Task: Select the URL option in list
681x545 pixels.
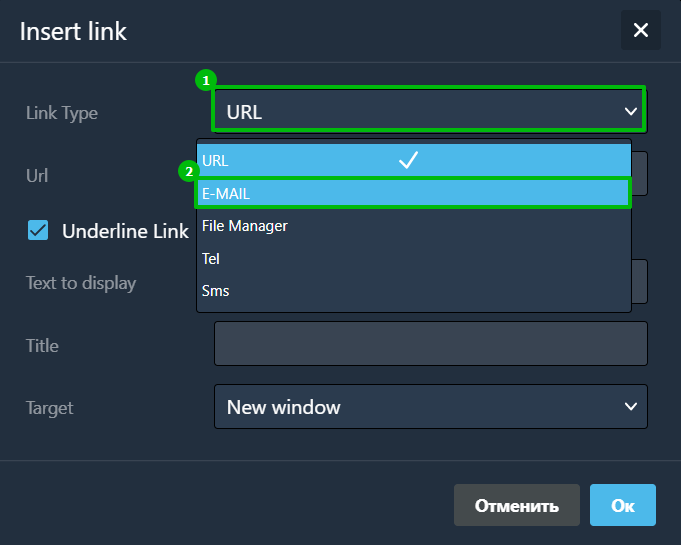Action: coord(414,160)
